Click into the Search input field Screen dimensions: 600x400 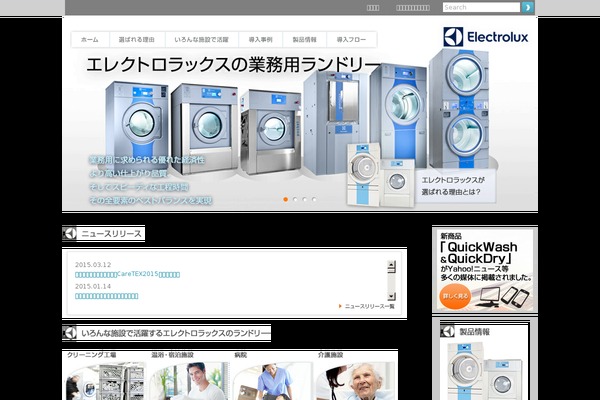(x=480, y=7)
